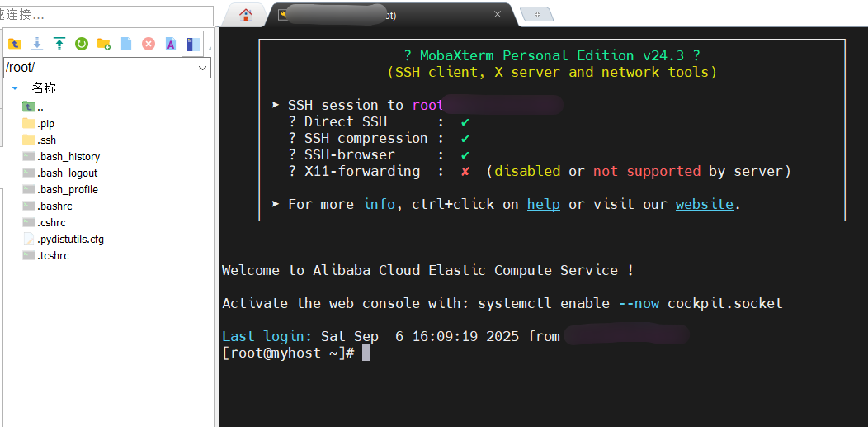Select the .pip folder
This screenshot has width=868, height=427.
tap(39, 124)
